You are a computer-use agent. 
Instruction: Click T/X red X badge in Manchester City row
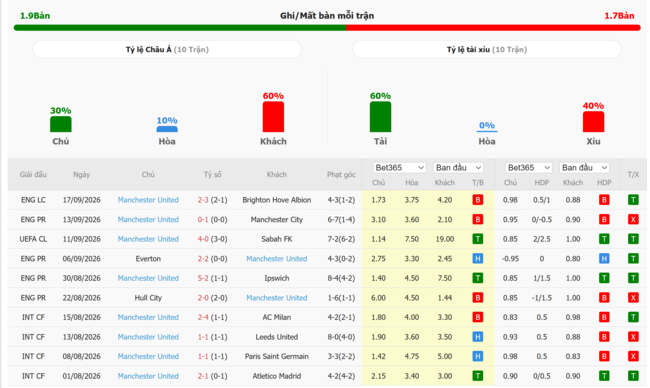633,219
